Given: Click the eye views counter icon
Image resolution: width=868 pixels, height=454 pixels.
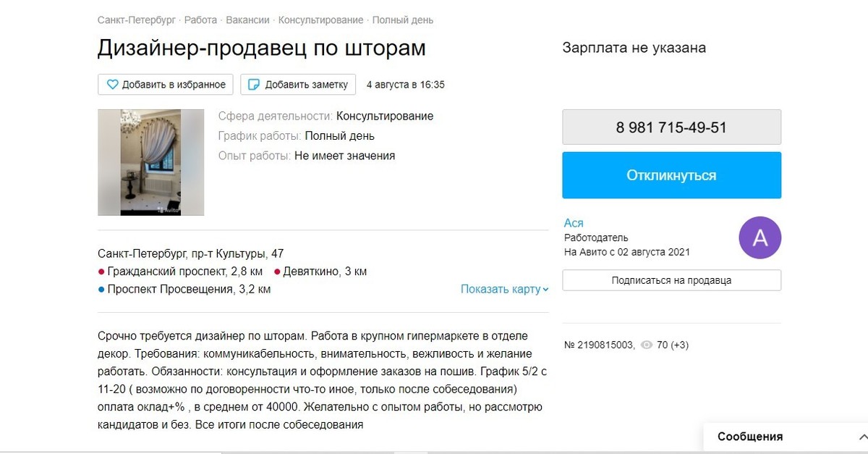Looking at the screenshot, I should tap(647, 345).
